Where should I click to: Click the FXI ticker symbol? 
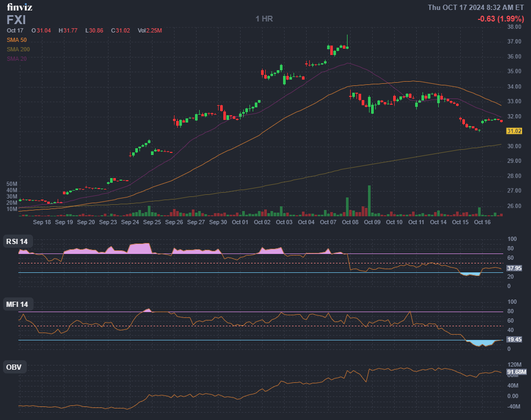[16, 20]
